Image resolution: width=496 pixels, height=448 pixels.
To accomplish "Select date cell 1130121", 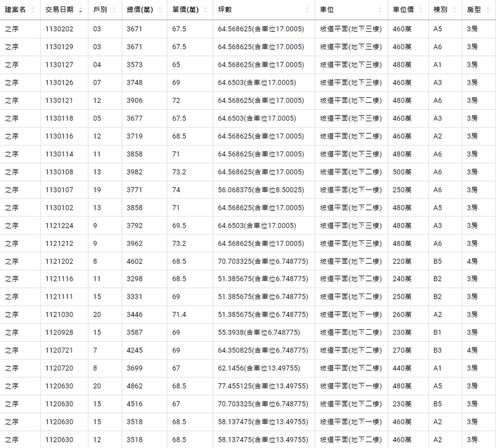I will (59, 100).
